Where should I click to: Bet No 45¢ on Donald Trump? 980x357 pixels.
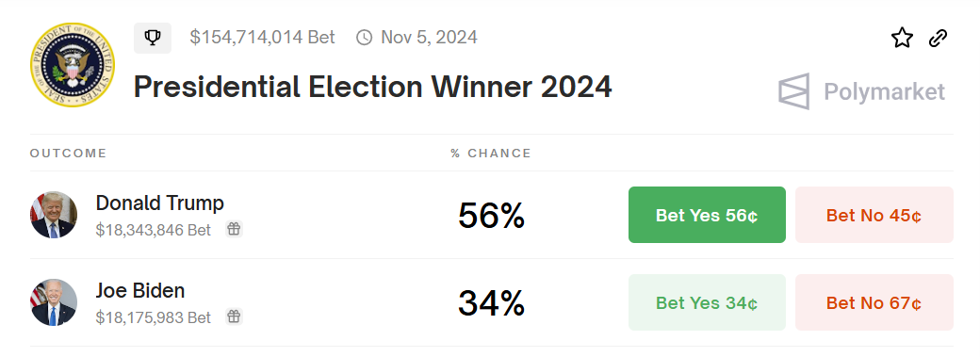pos(874,215)
